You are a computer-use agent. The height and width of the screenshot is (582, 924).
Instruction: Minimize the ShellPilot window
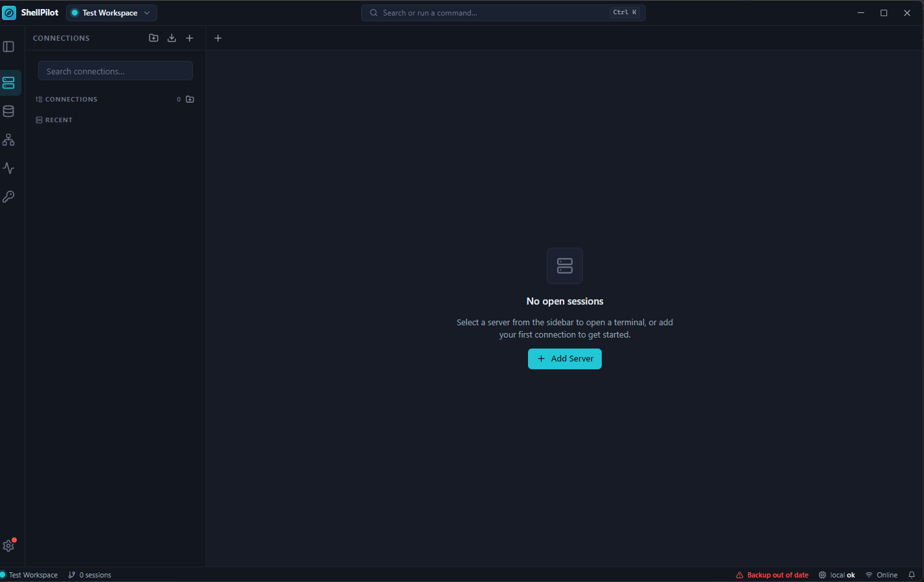pos(861,13)
